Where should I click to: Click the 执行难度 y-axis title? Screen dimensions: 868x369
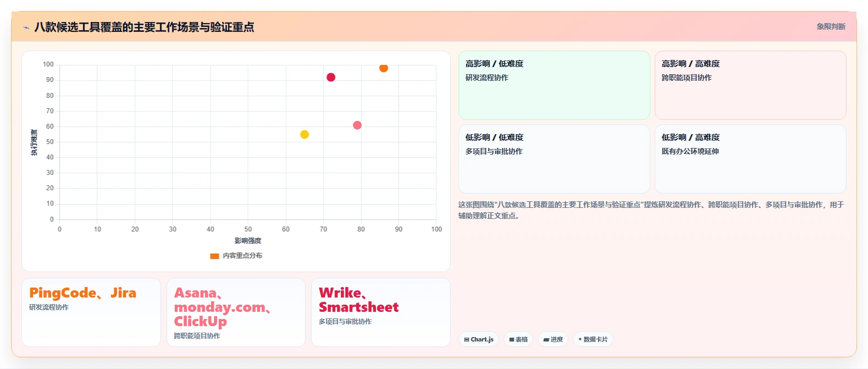(34, 142)
